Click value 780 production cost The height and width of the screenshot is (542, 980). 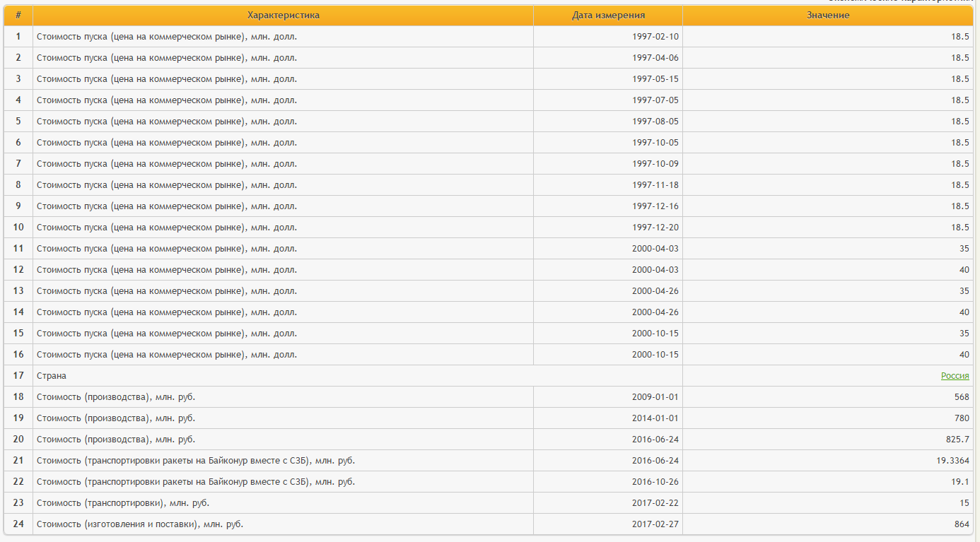[x=962, y=418]
